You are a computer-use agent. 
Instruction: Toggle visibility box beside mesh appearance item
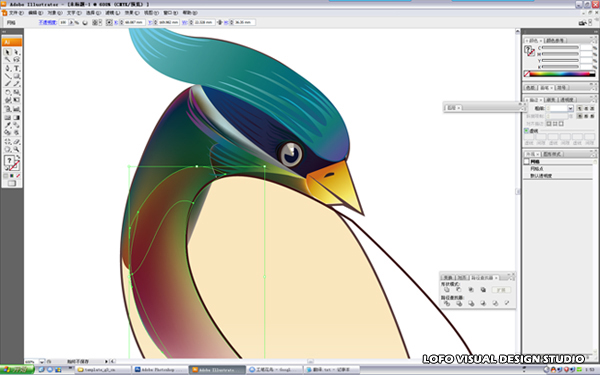[x=527, y=161]
